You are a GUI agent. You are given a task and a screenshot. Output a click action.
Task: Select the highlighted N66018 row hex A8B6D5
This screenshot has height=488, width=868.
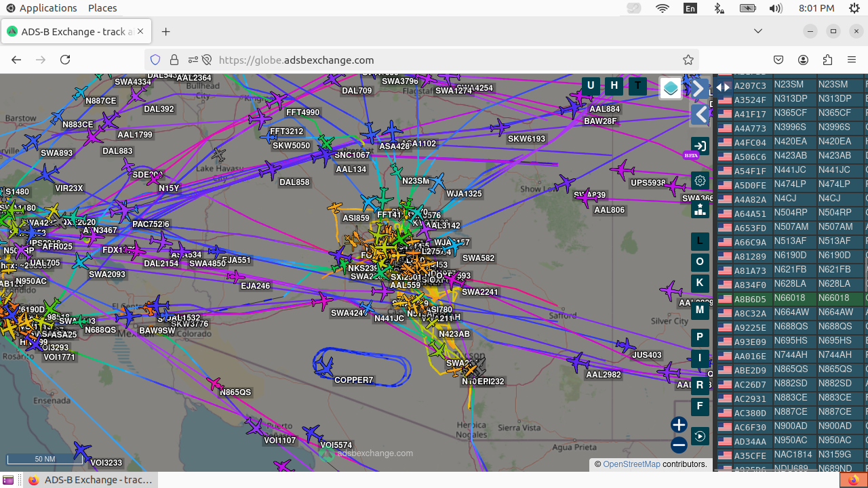point(792,299)
